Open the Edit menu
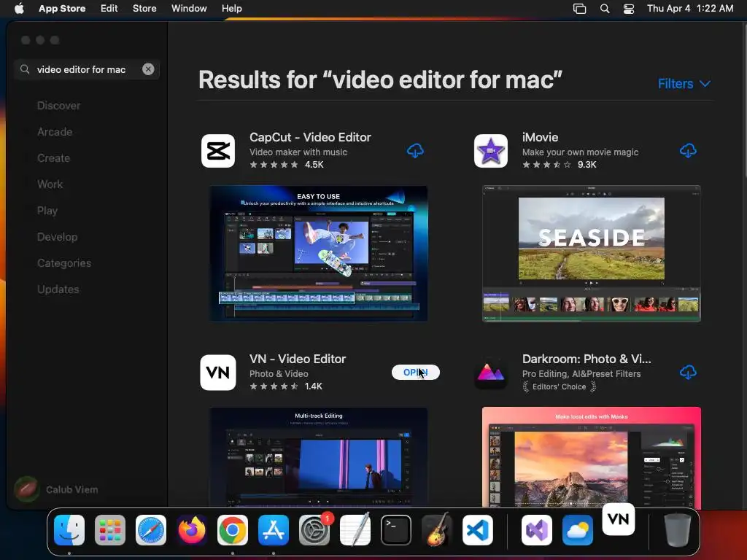747x560 pixels. click(x=109, y=8)
